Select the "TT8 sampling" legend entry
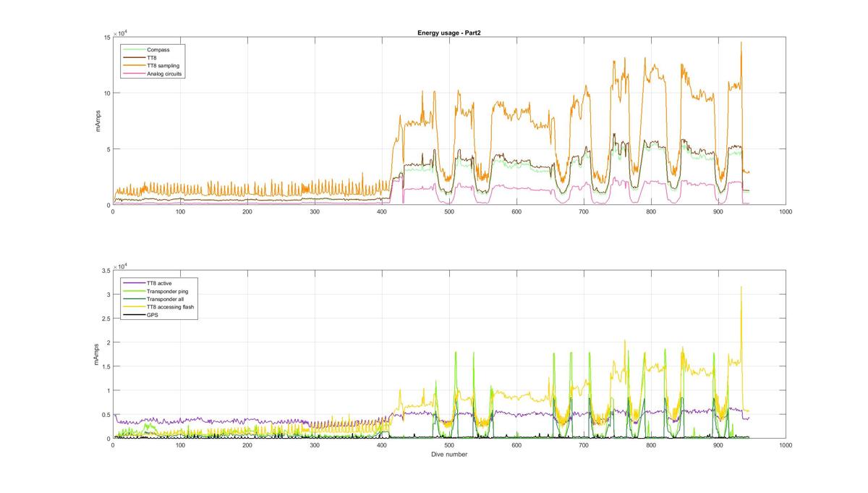Viewport: 868px width, 493px height. (153, 66)
